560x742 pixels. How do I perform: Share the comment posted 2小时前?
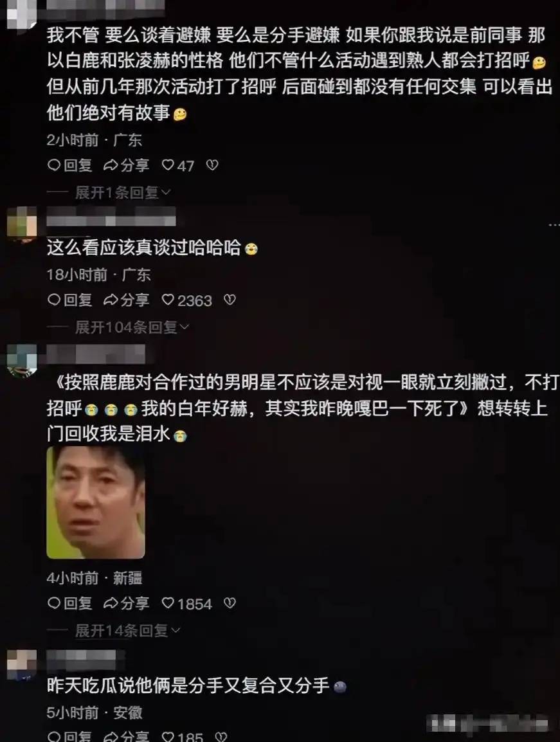127,165
